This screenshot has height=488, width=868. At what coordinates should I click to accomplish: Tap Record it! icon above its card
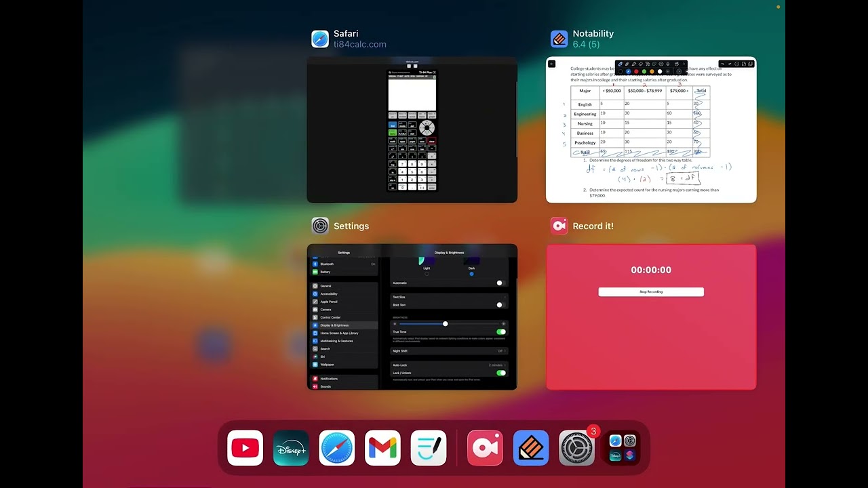point(559,226)
